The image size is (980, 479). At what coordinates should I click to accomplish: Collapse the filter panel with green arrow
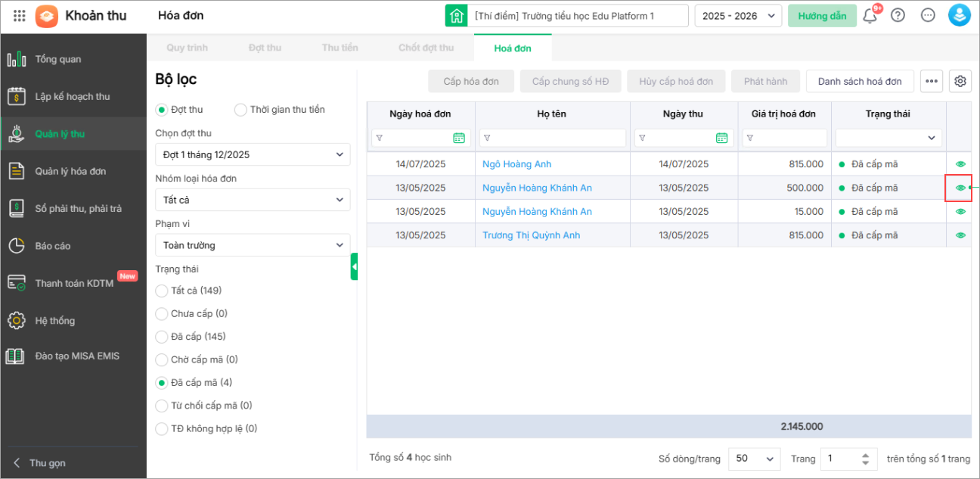[354, 266]
